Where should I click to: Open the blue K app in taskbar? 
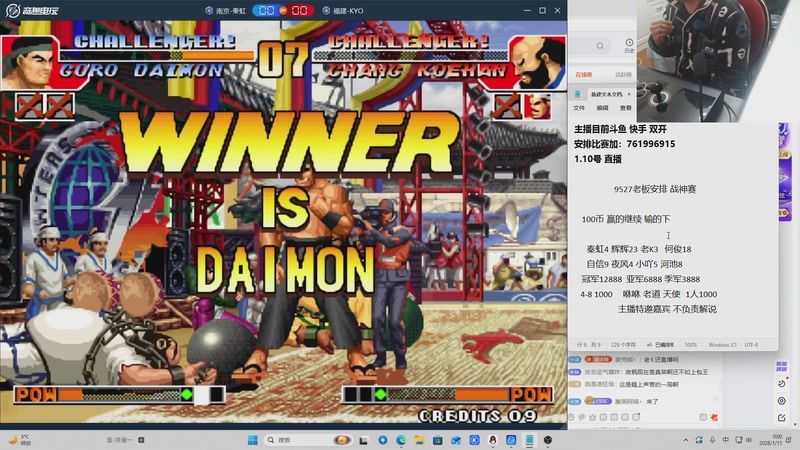point(474,440)
